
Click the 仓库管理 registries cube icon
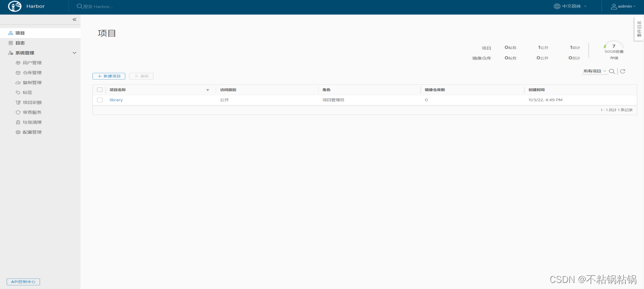click(x=18, y=73)
